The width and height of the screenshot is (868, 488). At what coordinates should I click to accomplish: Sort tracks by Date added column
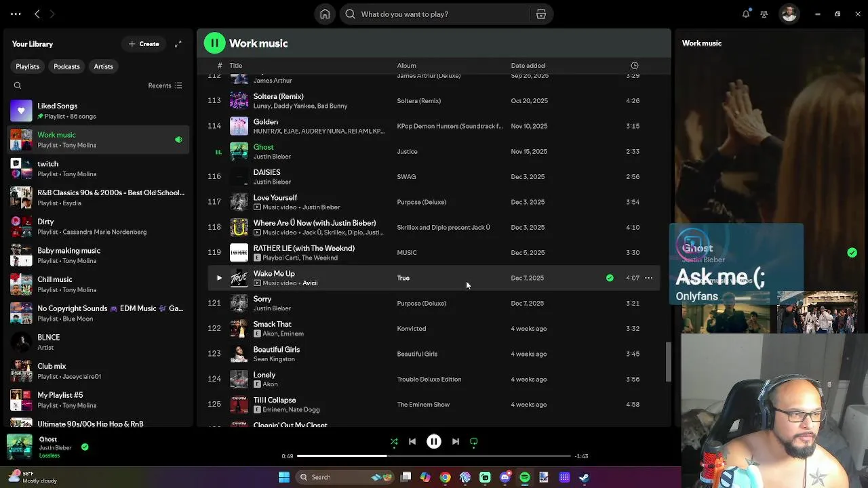(x=528, y=66)
